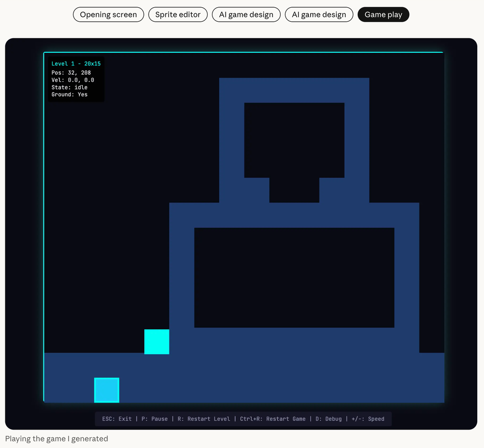Select the AI game design tab beside Sprite editor
The image size is (484, 448).
246,15
